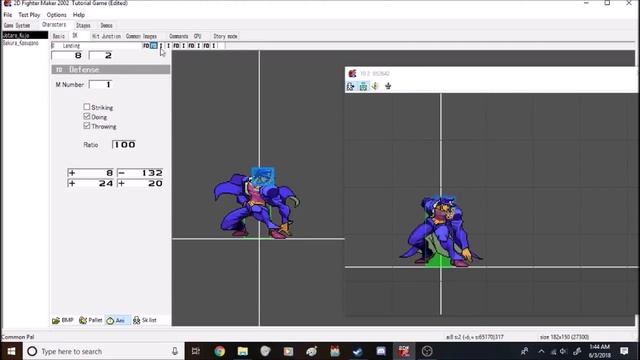The width and height of the screenshot is (640, 360).
Task: Select the last FD block in the timeline
Action: pos(207,46)
